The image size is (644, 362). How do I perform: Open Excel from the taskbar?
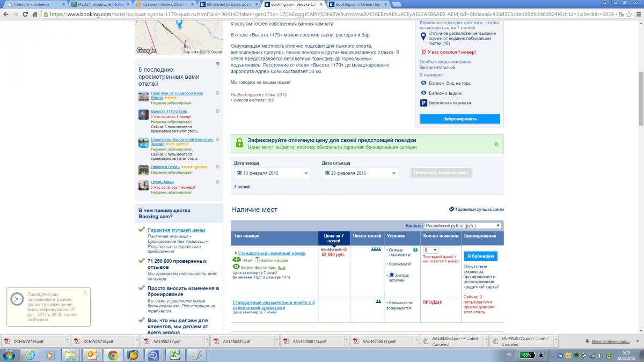coord(174,355)
